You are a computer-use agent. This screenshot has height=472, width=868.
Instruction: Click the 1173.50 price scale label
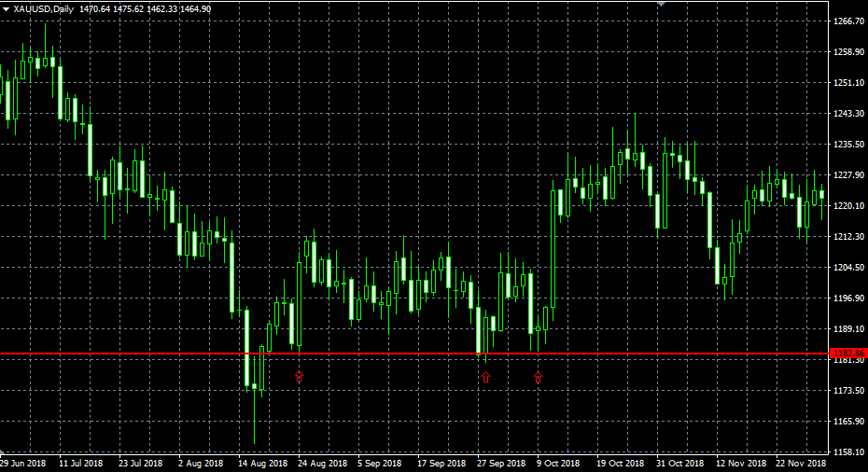pyautogui.click(x=848, y=391)
